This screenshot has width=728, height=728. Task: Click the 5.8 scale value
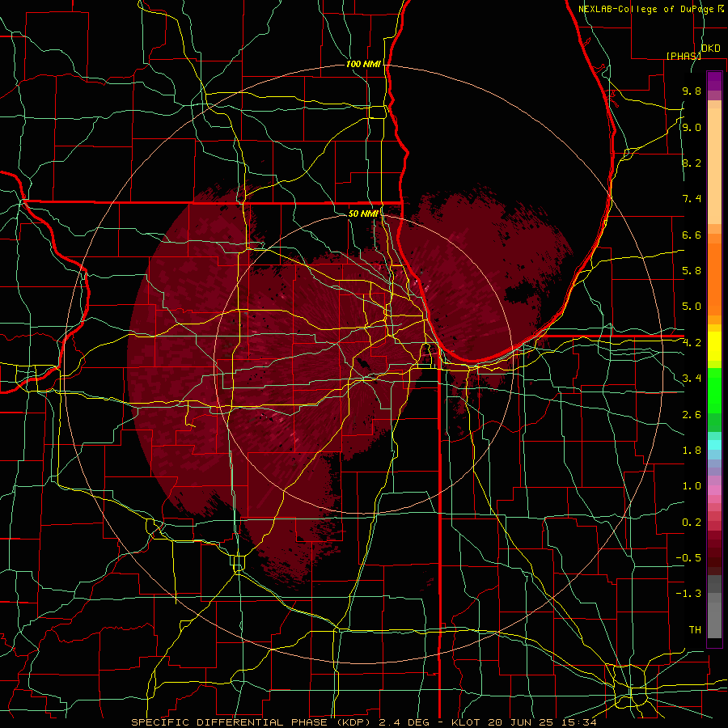tap(692, 271)
